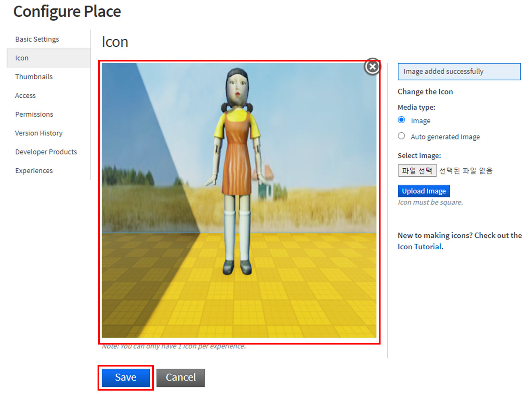Open the Icon Tutorial link
The image size is (532, 394).
419,247
